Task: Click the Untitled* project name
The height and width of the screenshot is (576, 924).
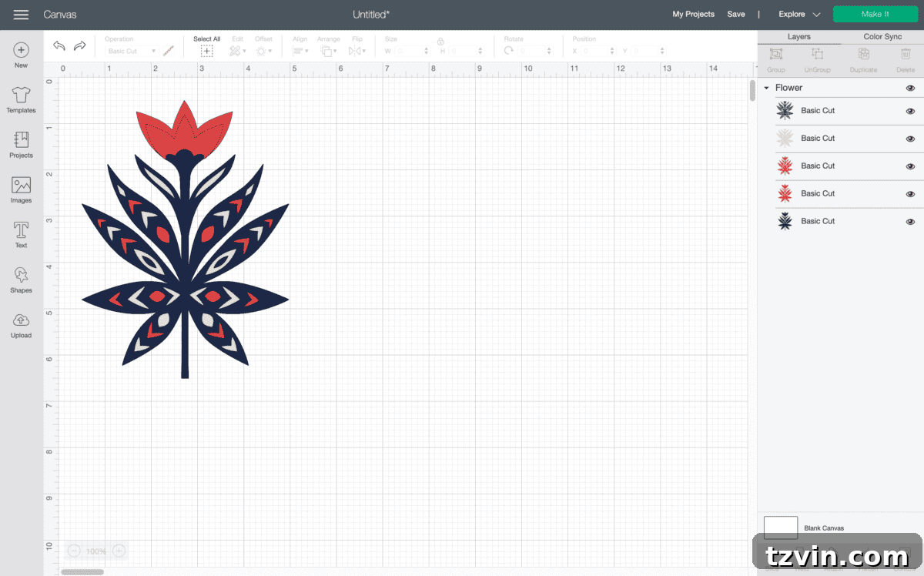Action: (371, 15)
